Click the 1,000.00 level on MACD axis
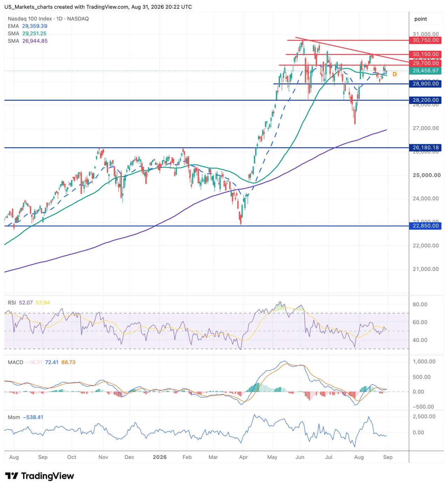The width and height of the screenshot is (448, 489). point(424,362)
